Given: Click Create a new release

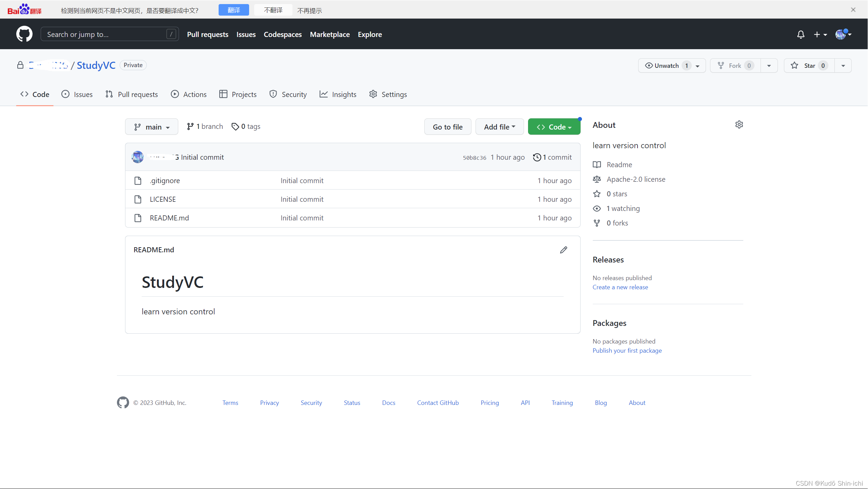Looking at the screenshot, I should click(620, 287).
